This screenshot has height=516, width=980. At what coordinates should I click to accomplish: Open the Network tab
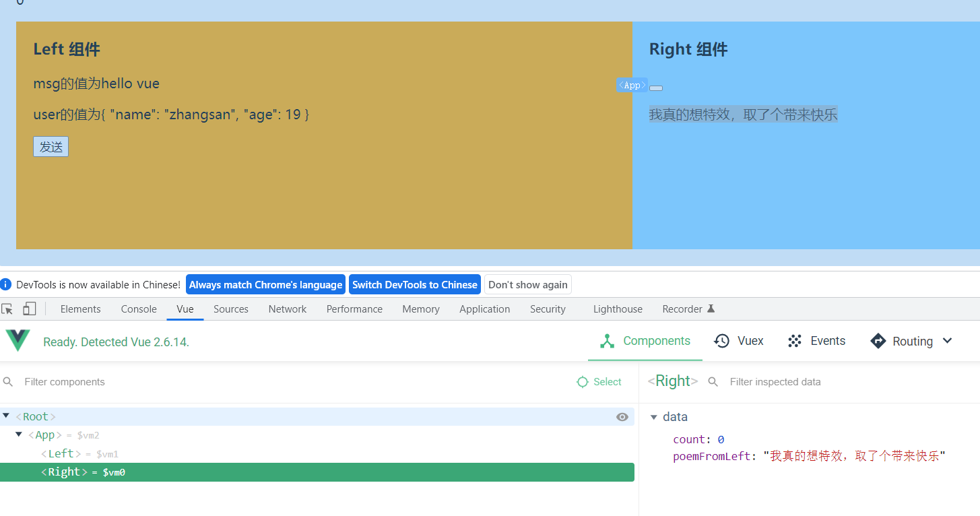(x=288, y=309)
